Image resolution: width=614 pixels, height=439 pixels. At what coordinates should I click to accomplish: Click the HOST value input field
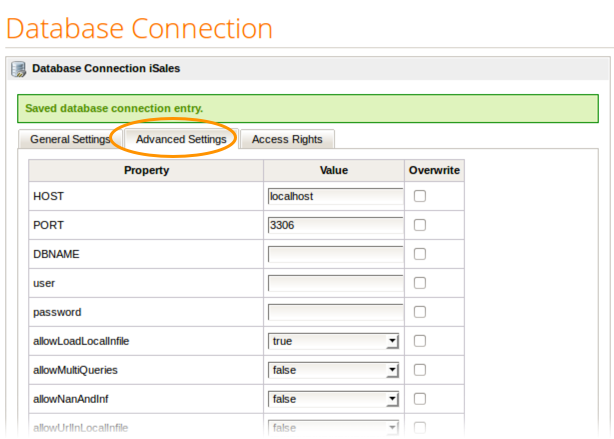pos(335,196)
